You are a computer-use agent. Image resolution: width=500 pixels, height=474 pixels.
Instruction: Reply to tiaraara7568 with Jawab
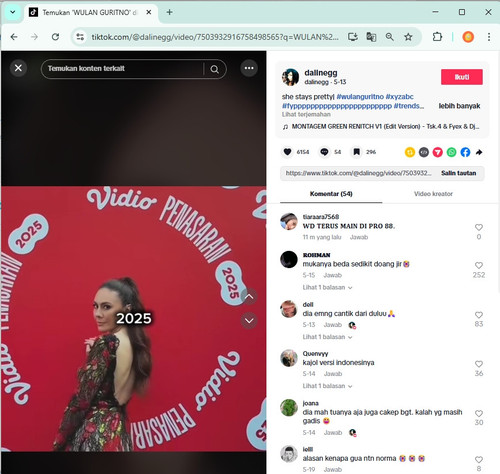click(x=359, y=237)
